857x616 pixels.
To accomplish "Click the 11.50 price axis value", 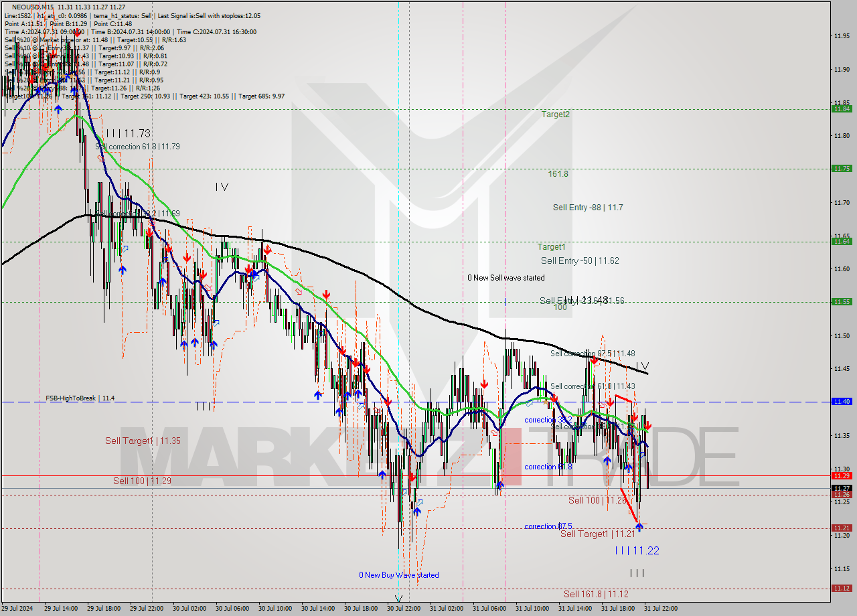I will [841, 335].
